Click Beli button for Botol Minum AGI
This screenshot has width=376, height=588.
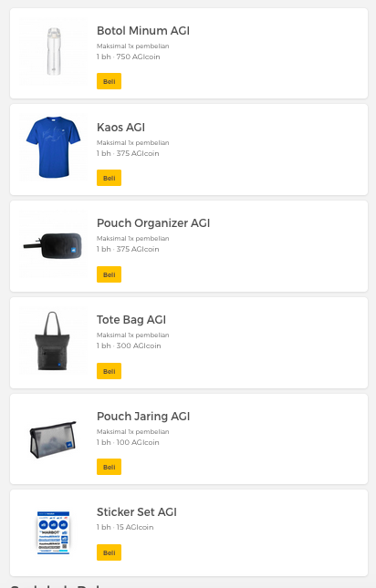coord(109,81)
